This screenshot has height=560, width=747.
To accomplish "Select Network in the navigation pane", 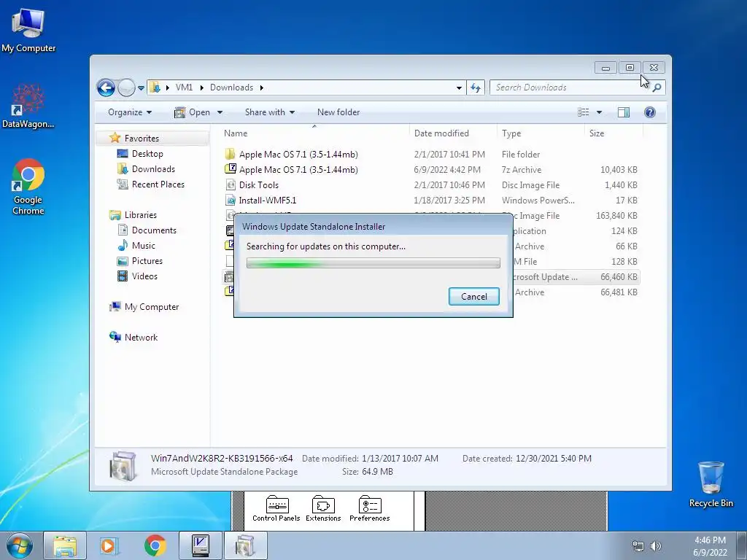I will coord(141,337).
